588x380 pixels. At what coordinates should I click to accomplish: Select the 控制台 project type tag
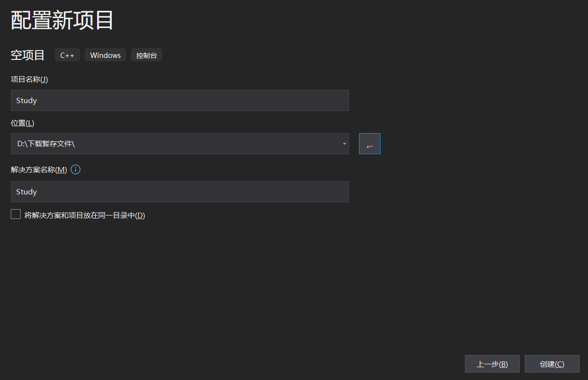(146, 55)
